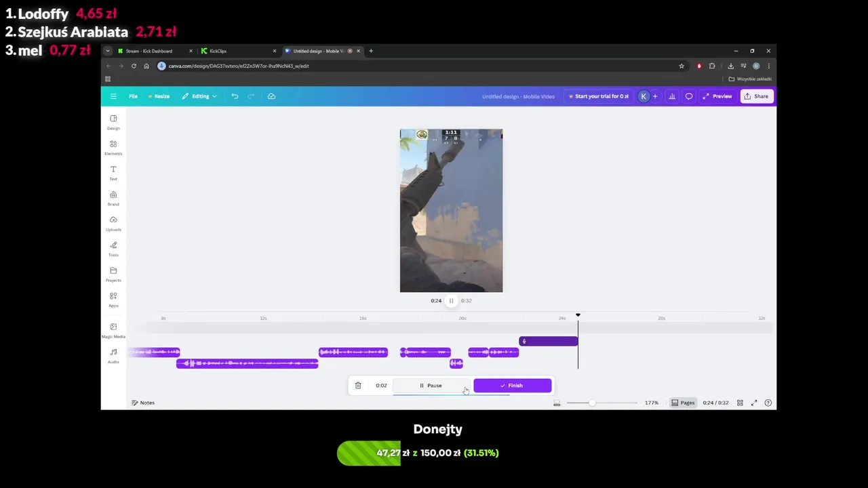This screenshot has height=488, width=868.
Task: Go to the browser home page
Action: pyautogui.click(x=146, y=66)
